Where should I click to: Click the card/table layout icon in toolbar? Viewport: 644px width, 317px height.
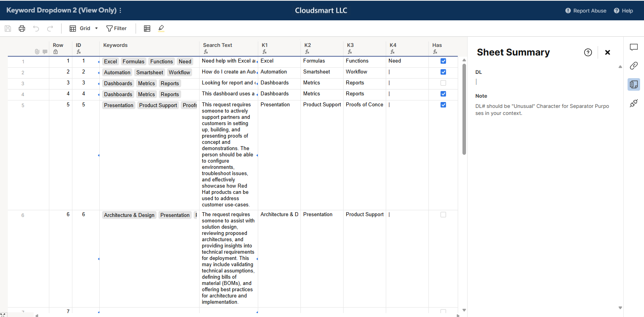147,29
